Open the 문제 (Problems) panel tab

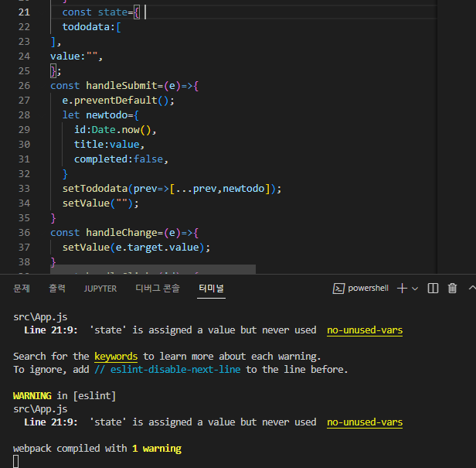click(22, 288)
